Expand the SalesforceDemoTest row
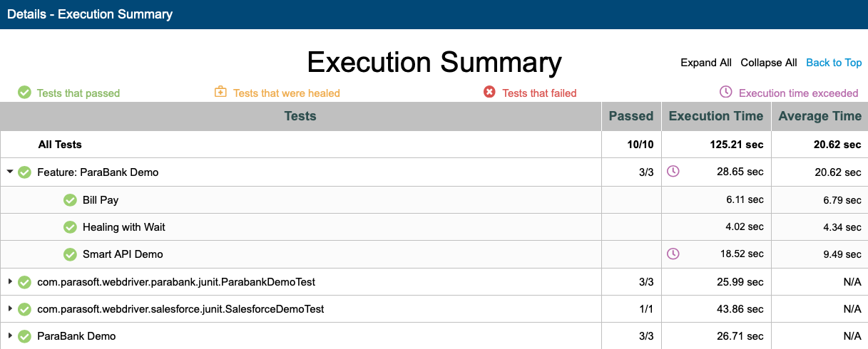 click(10, 309)
